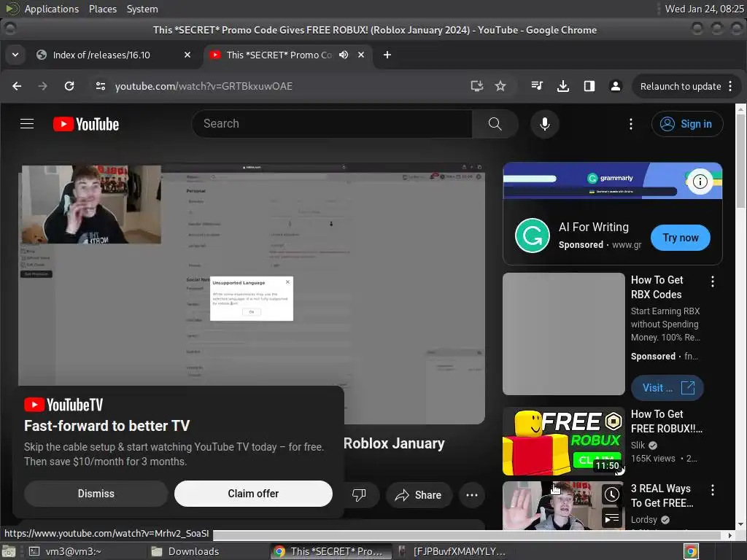This screenshot has height=560, width=747.
Task: Open FJPBuvfXMAMYLY window in taskbar
Action: click(452, 551)
